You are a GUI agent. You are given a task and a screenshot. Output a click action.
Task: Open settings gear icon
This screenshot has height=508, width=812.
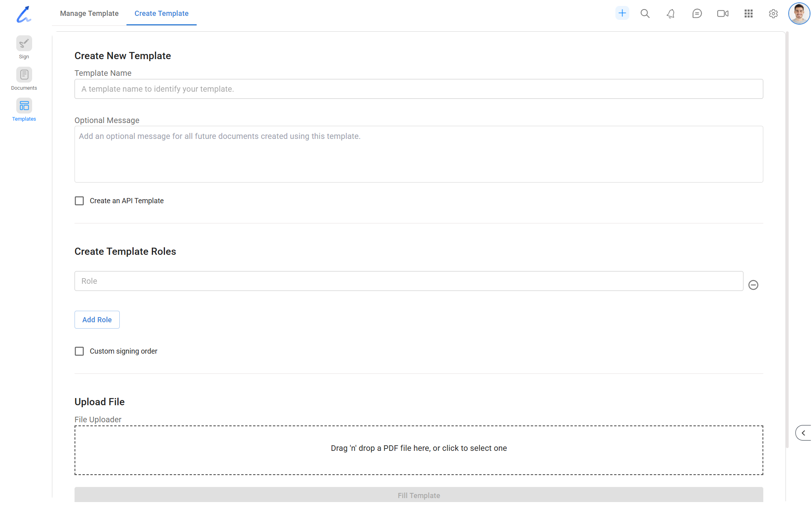pyautogui.click(x=773, y=13)
